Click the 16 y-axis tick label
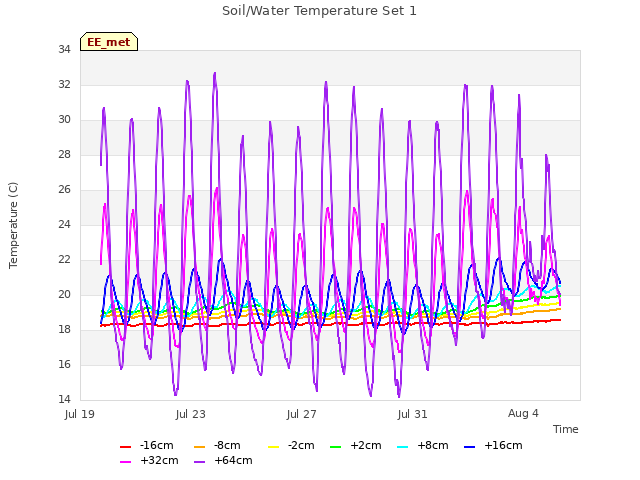The height and width of the screenshot is (480, 640). [x=64, y=364]
